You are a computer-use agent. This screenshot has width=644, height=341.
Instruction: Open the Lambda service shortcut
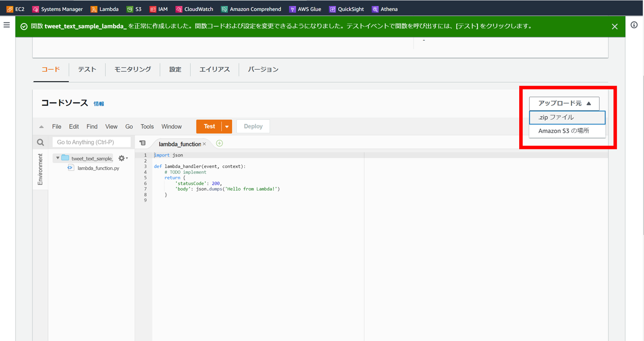(105, 9)
